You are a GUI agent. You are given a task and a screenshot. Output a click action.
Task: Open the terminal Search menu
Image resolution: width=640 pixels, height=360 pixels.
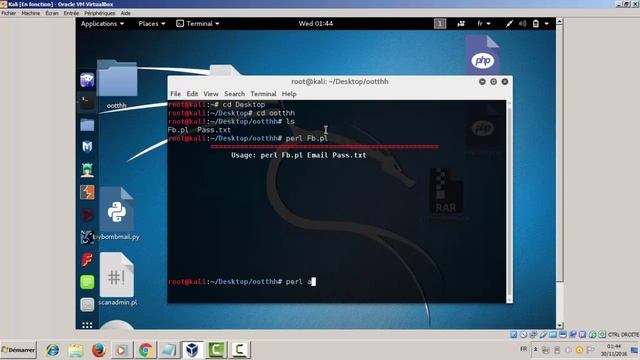tap(235, 94)
